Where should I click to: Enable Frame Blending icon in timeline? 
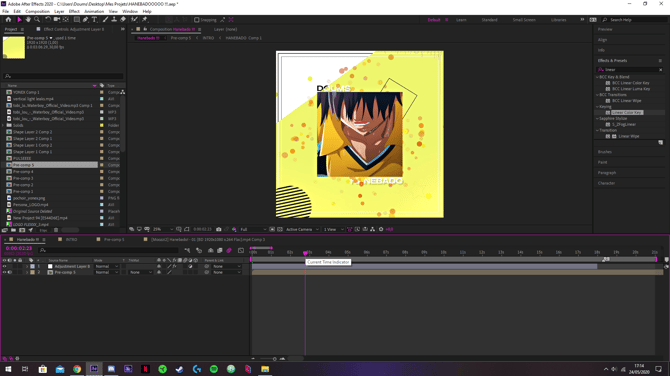pyautogui.click(x=220, y=250)
